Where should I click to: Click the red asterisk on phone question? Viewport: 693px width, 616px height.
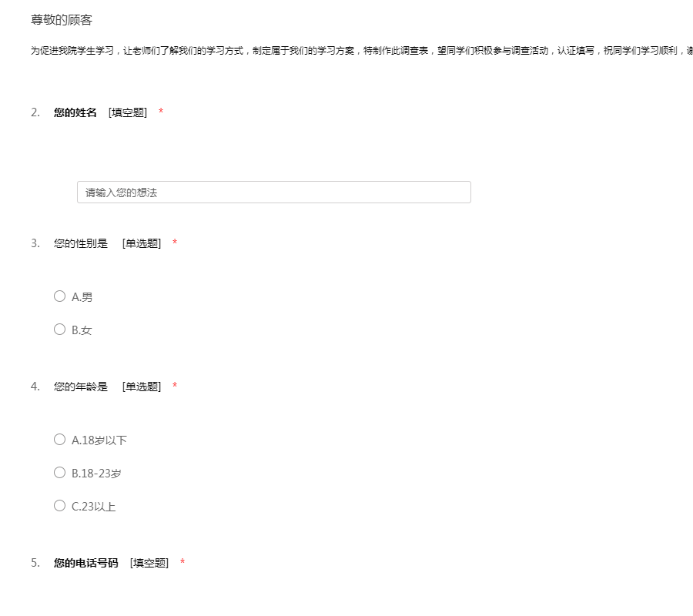click(x=182, y=563)
